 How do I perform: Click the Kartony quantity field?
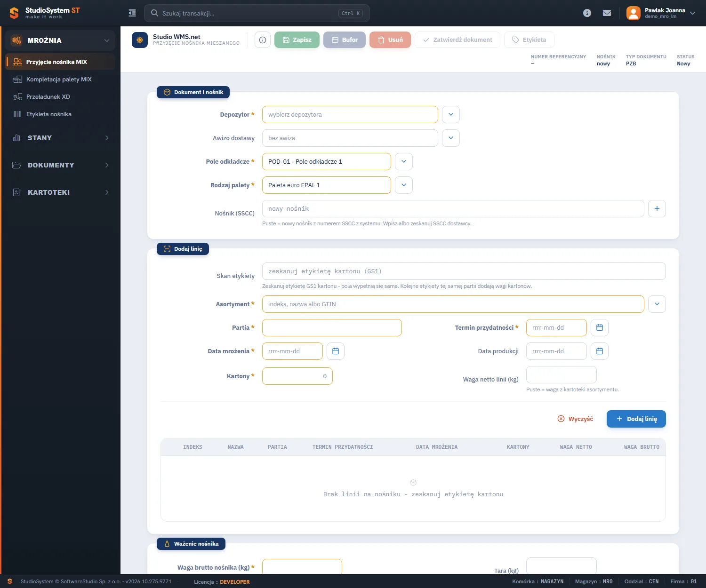pos(297,376)
